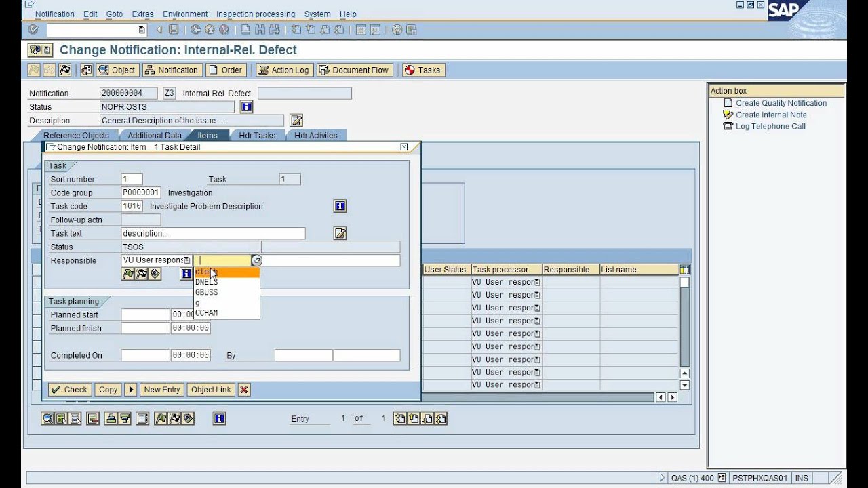This screenshot has width=868, height=488.
Task: Switch to the Hdr Tasks tab
Action: click(257, 136)
